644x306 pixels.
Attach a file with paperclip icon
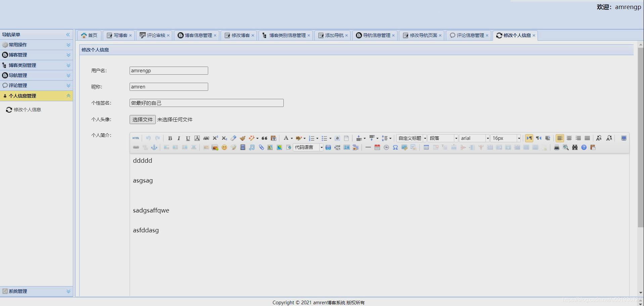[261, 147]
